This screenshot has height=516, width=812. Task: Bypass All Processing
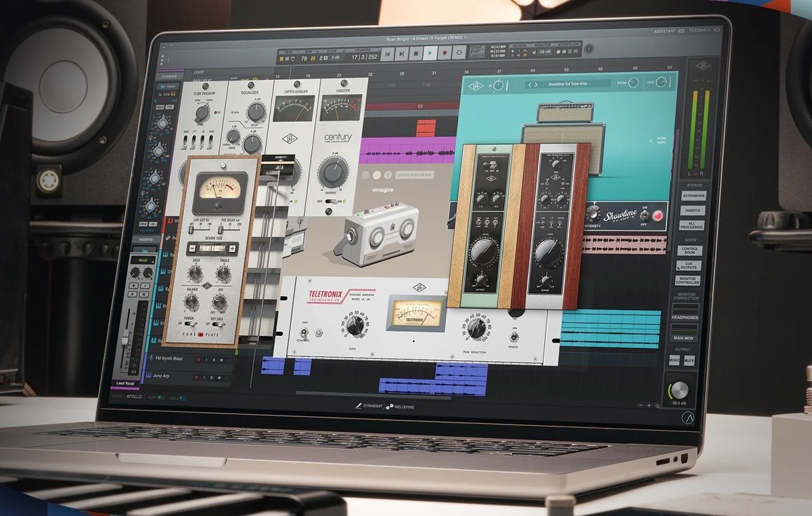tap(692, 225)
